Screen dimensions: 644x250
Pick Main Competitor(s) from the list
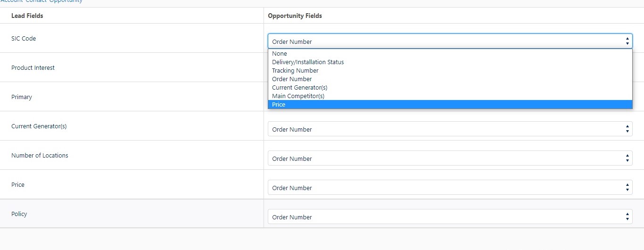[x=298, y=96]
